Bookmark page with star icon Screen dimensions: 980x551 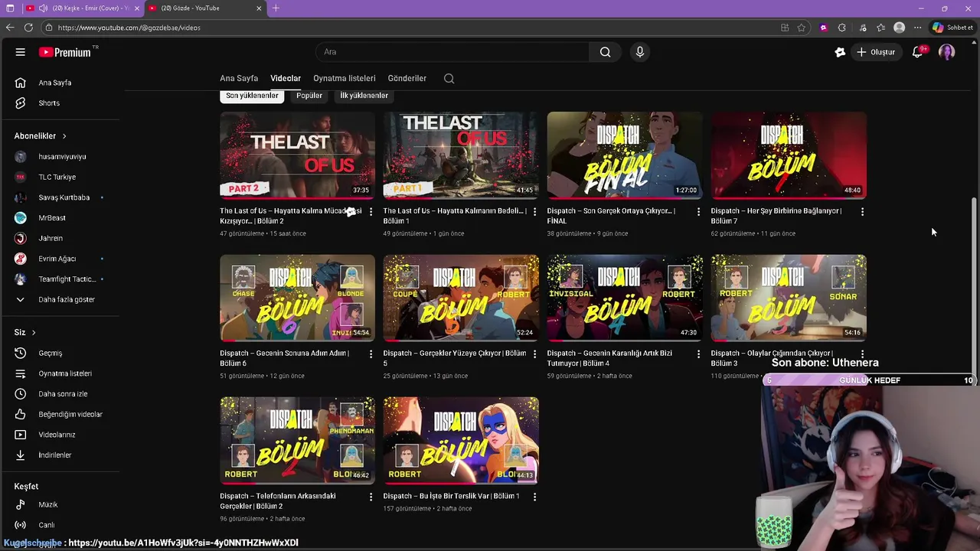pyautogui.click(x=802, y=28)
